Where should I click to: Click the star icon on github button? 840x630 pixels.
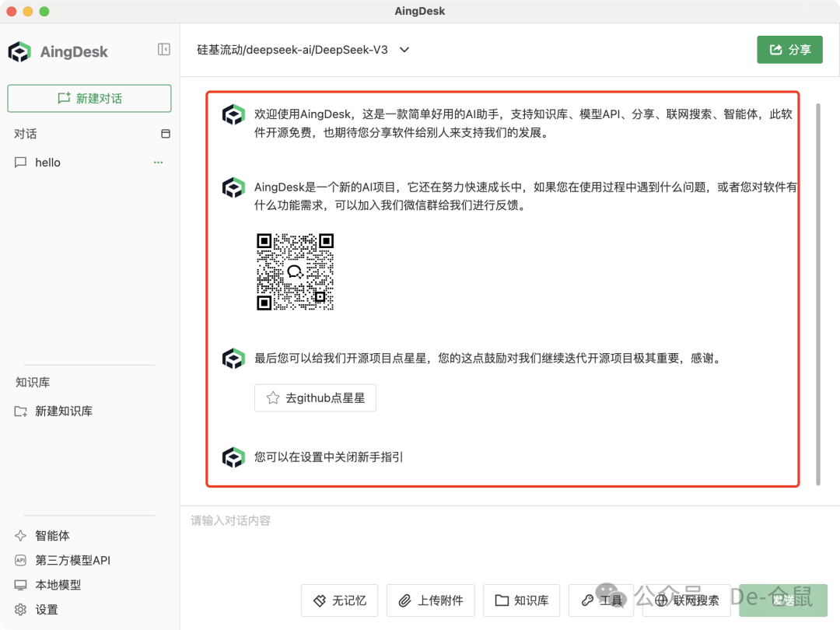click(273, 398)
